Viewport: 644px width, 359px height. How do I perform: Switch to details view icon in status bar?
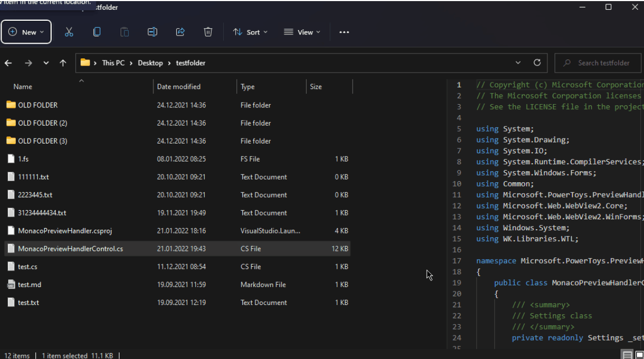[627, 355]
